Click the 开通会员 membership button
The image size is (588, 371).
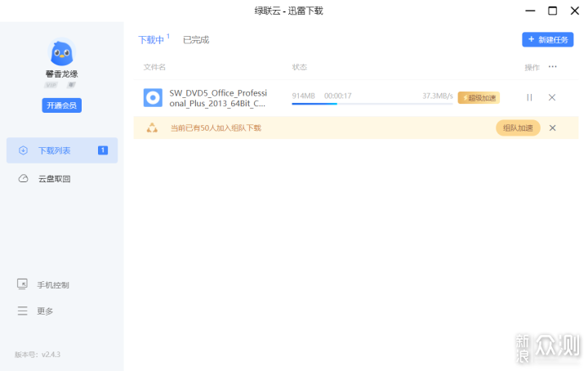(62, 105)
